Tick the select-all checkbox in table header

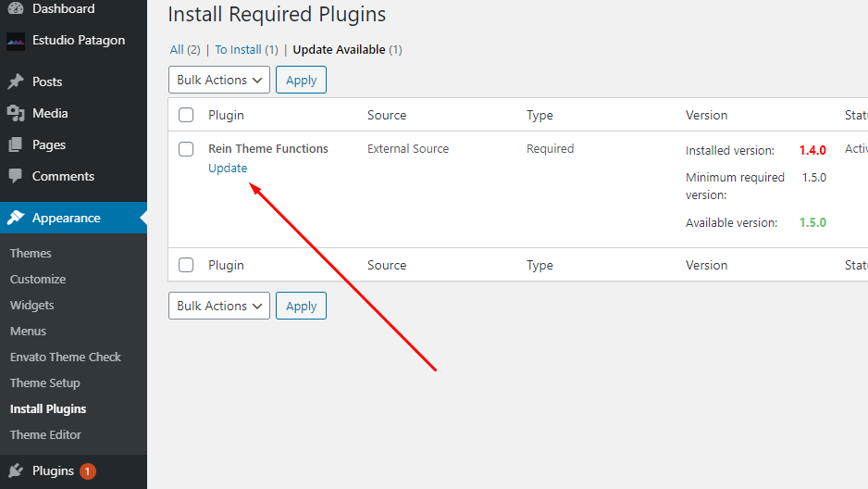click(x=186, y=115)
